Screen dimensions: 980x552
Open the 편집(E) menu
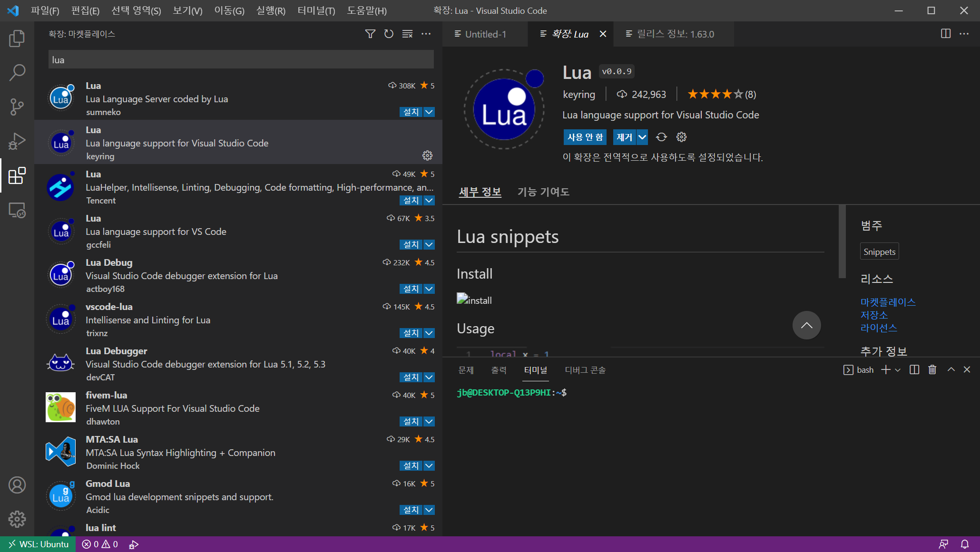pyautogui.click(x=85, y=10)
